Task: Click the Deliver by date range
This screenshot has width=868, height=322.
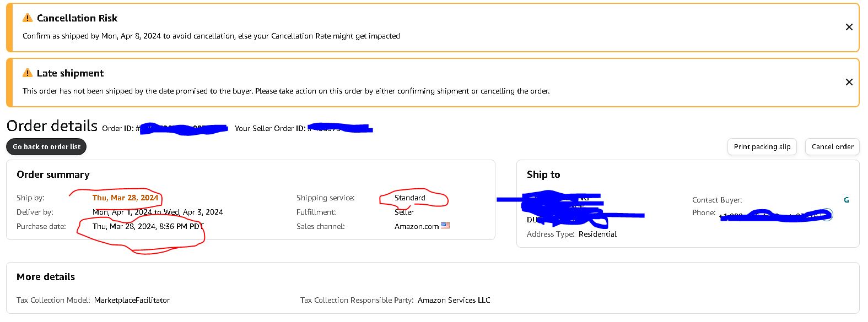Action: coord(158,212)
